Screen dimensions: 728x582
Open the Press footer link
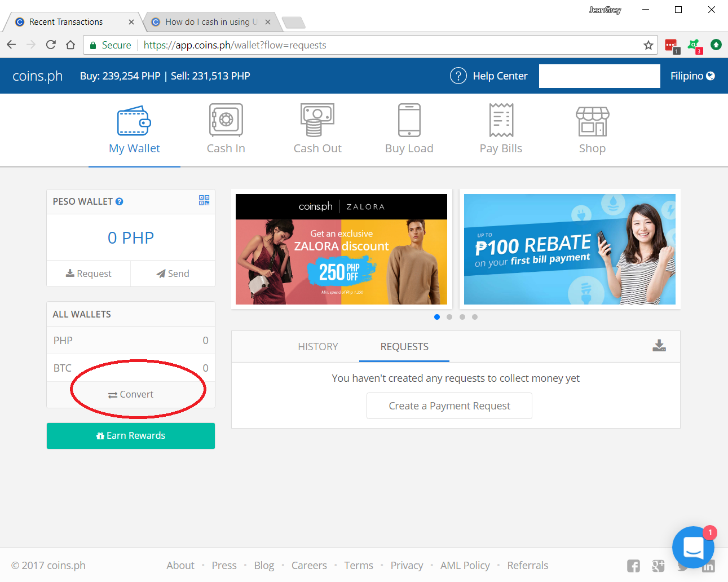click(x=224, y=565)
